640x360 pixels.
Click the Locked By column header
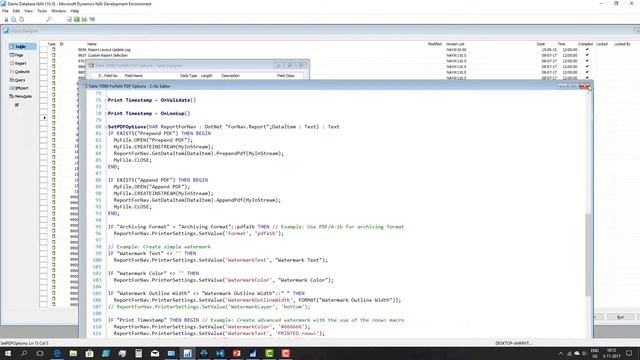pos(622,44)
